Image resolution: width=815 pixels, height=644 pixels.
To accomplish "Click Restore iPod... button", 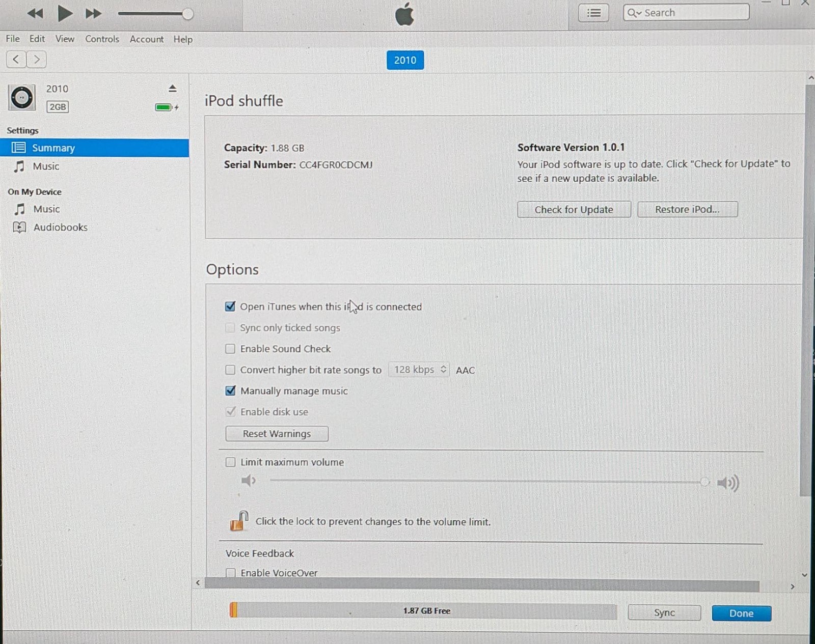I will click(687, 209).
